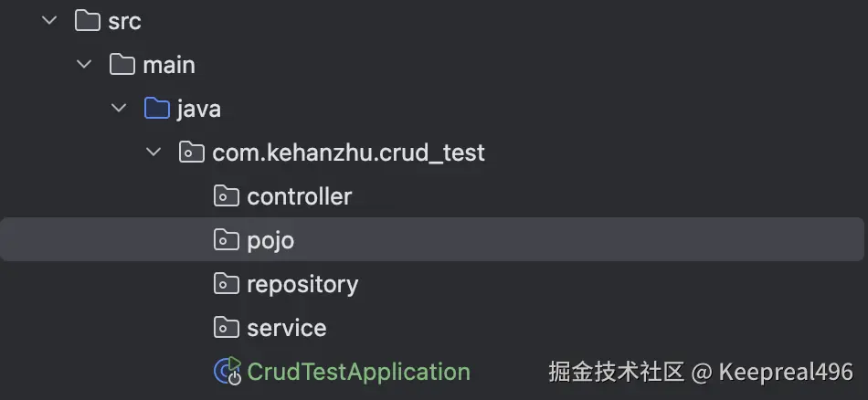868x400 pixels.
Task: Click the src folder icon
Action: [x=87, y=21]
